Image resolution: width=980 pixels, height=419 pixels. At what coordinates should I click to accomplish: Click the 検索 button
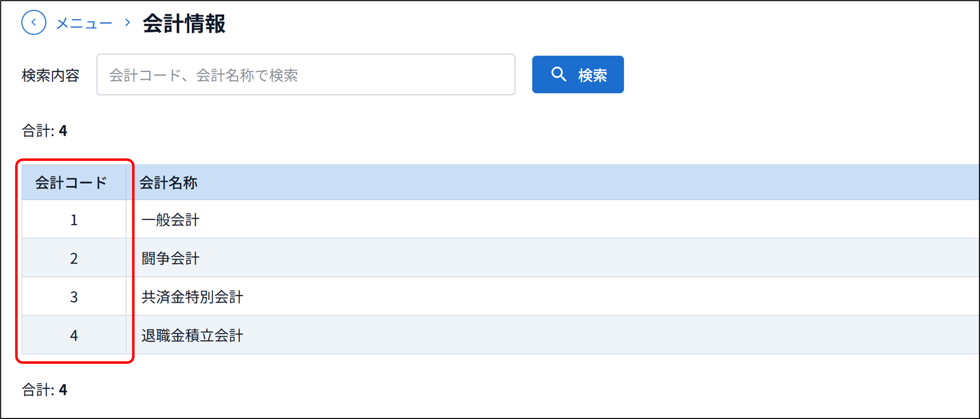pos(578,74)
